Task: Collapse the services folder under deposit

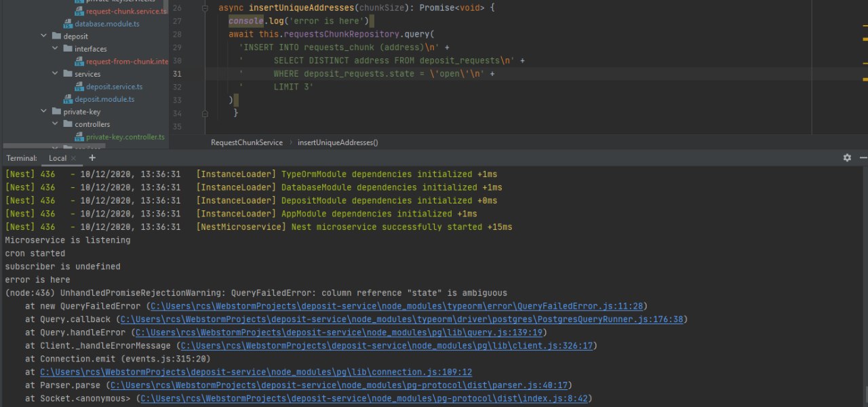Action: pos(56,74)
